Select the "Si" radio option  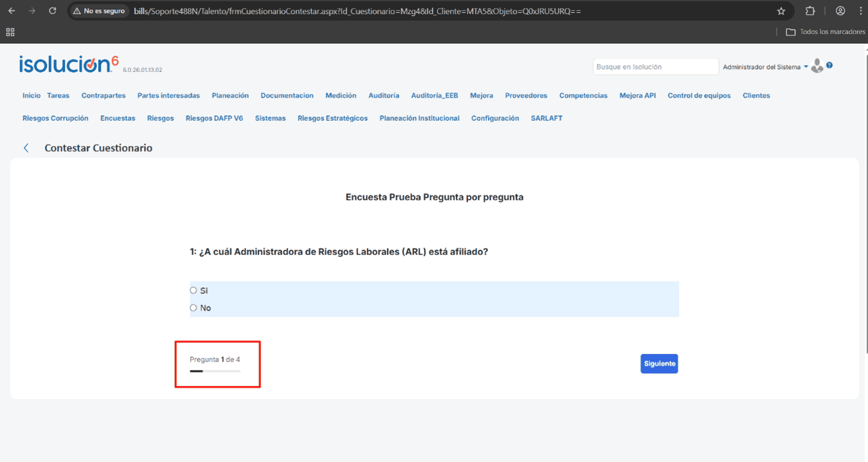(x=194, y=290)
